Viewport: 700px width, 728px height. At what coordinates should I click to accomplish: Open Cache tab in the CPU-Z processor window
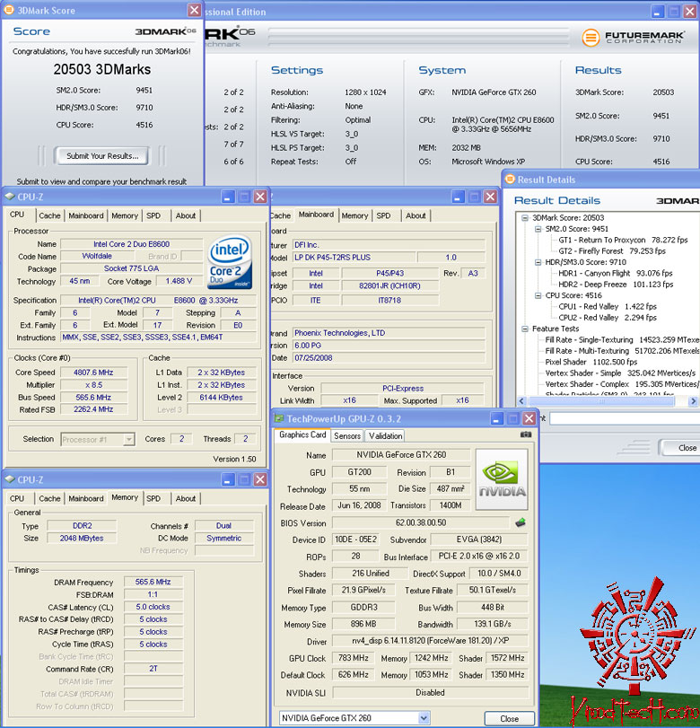pyautogui.click(x=49, y=215)
